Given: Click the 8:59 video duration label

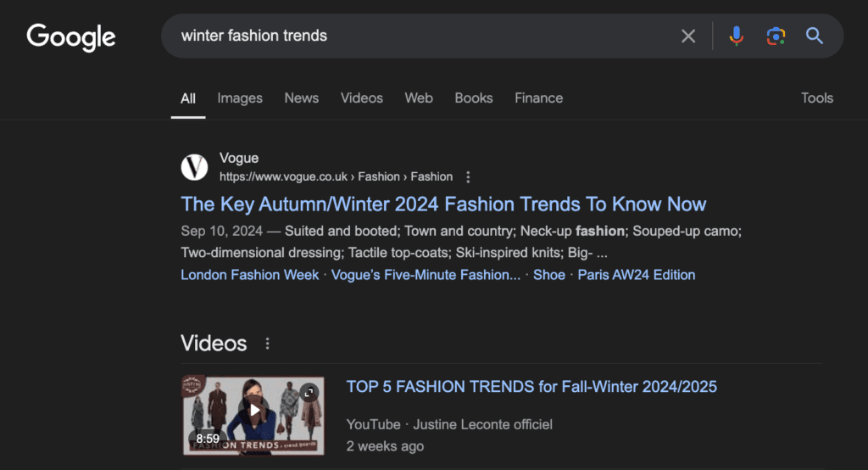Looking at the screenshot, I should point(208,439).
